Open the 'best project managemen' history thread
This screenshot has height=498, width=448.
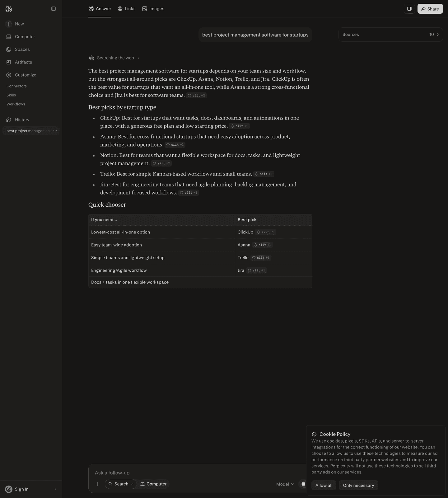coord(28,131)
